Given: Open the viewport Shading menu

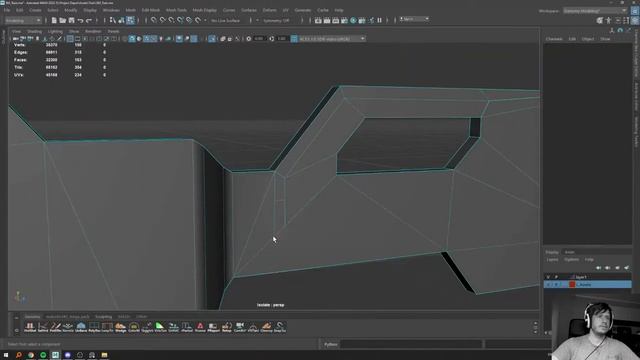Looking at the screenshot, I should pyautogui.click(x=34, y=31).
